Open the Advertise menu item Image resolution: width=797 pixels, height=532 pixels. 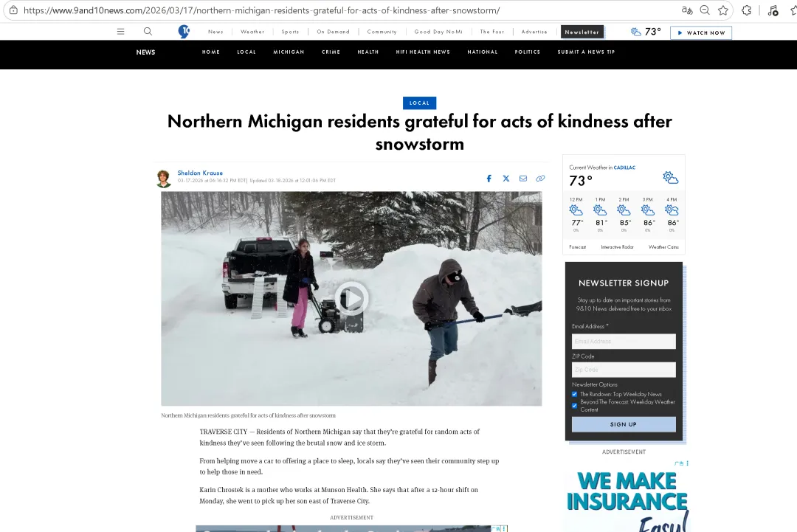[x=534, y=32]
